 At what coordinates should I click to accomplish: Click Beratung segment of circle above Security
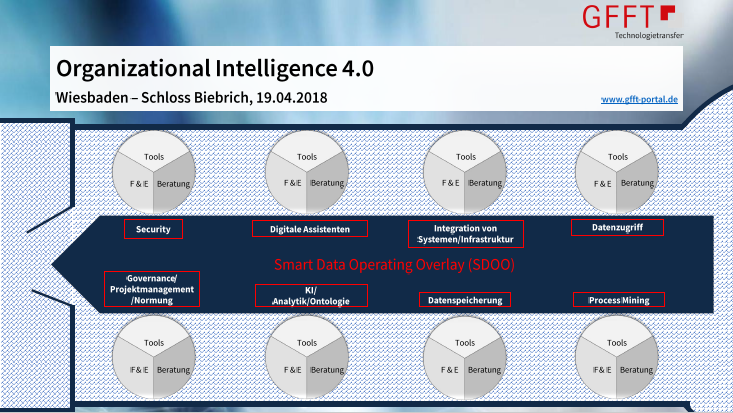[173, 184]
